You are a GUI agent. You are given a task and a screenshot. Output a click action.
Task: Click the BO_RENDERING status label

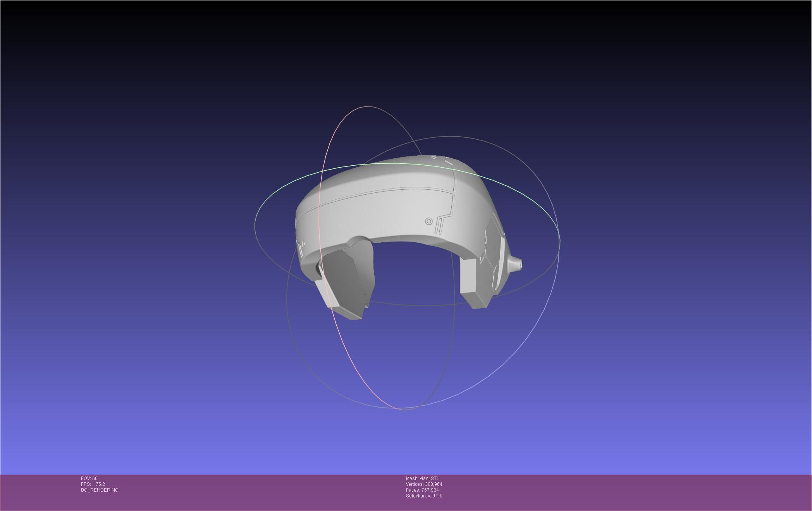pos(100,490)
